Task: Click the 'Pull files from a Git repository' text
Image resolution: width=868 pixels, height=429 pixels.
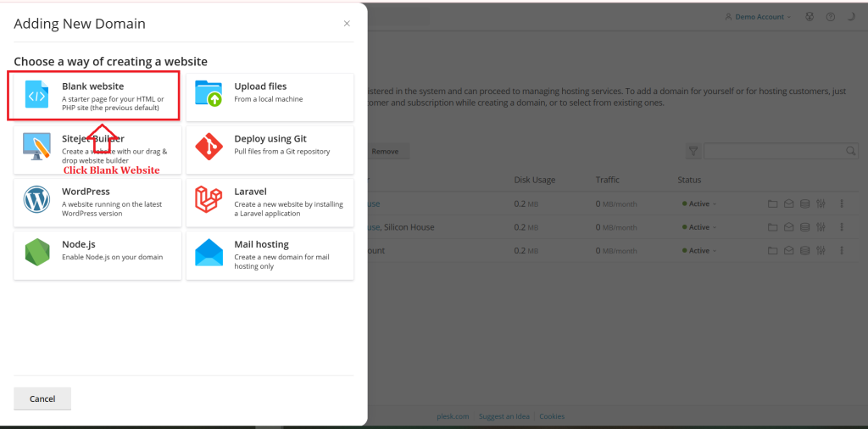Action: [x=281, y=152]
